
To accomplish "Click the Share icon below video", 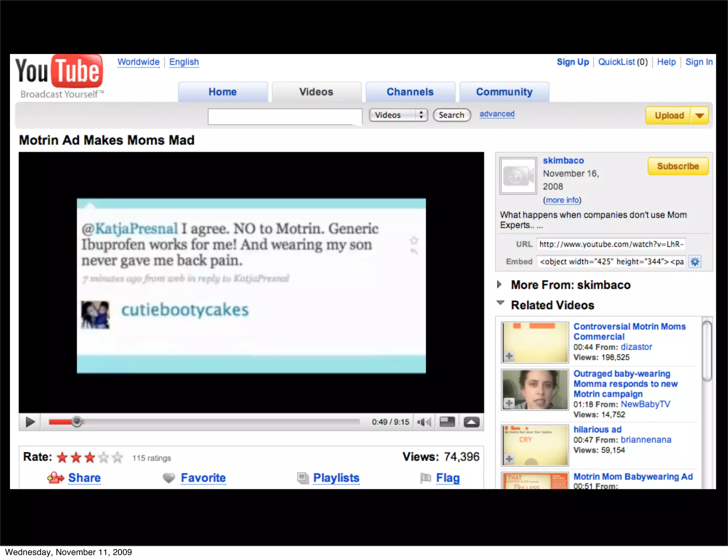I will (55, 478).
